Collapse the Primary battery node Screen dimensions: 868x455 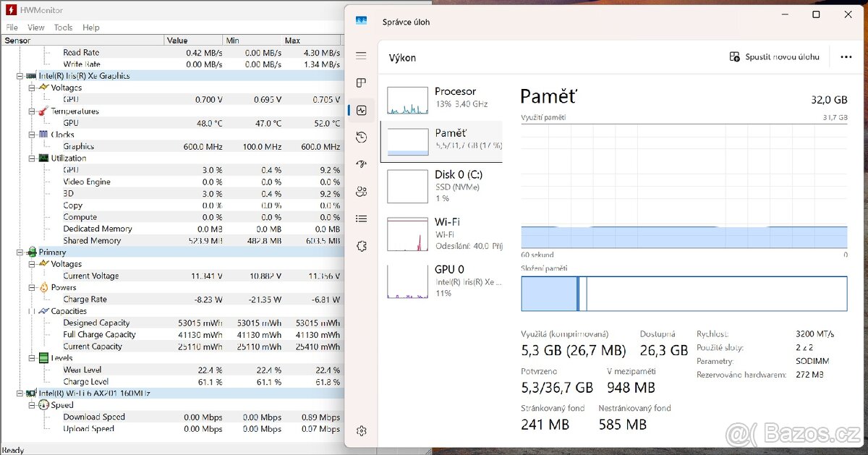tap(20, 252)
